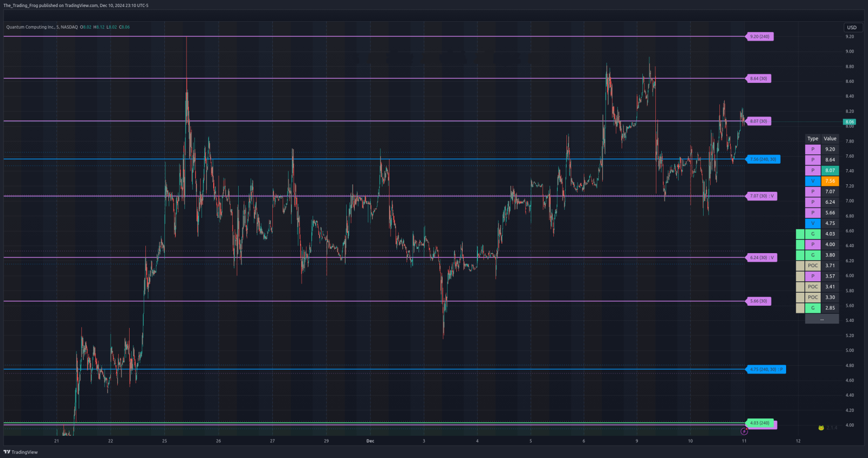Image resolution: width=868 pixels, height=458 pixels.
Task: Click the current price tag 8.06 on the price scale
Action: (850, 122)
